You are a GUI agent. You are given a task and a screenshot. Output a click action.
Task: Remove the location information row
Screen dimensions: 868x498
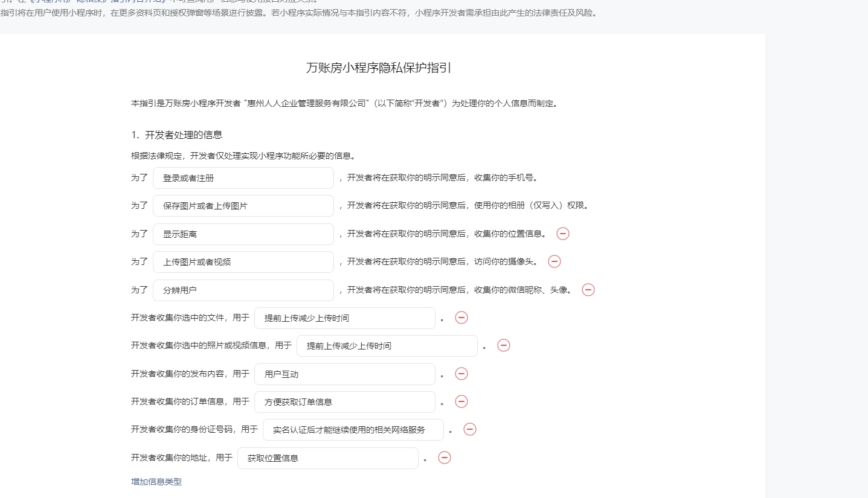pos(563,234)
